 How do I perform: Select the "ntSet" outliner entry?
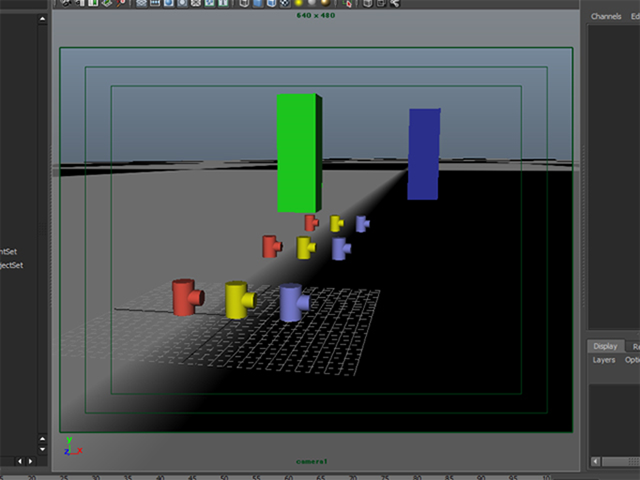point(9,252)
